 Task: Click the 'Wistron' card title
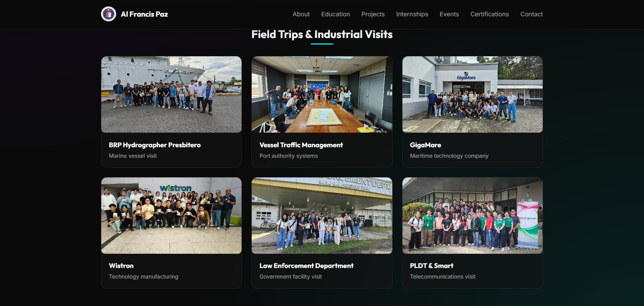coord(121,266)
